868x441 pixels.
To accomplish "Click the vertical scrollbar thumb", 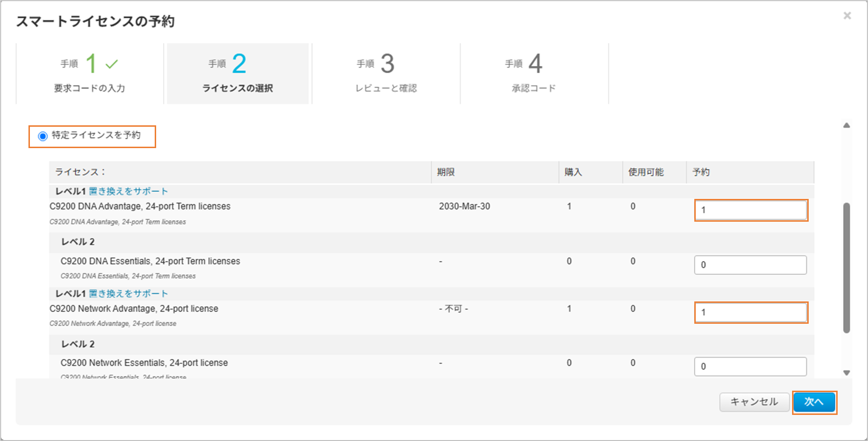I will [846, 268].
